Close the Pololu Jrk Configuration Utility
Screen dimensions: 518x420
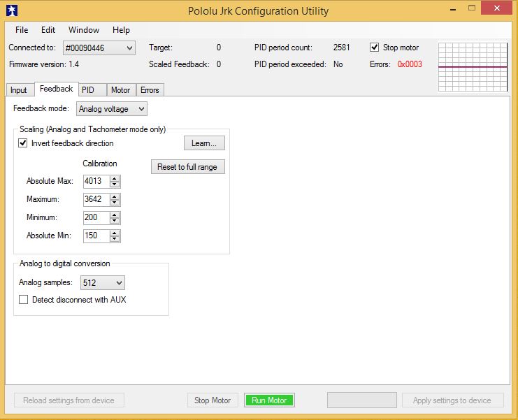(496, 8)
